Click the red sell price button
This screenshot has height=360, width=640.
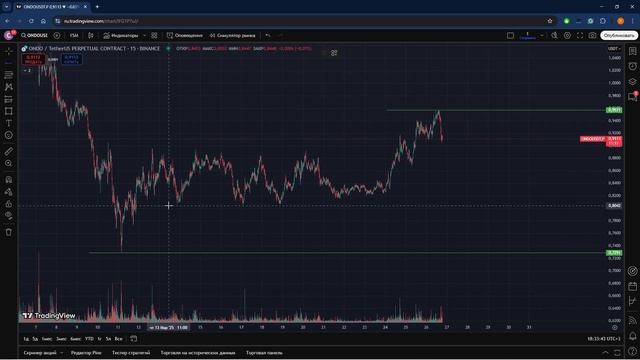pos(33,60)
